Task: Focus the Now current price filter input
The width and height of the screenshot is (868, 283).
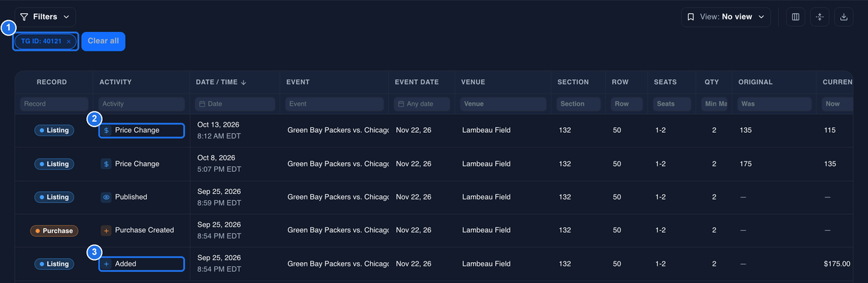Action: (x=838, y=104)
